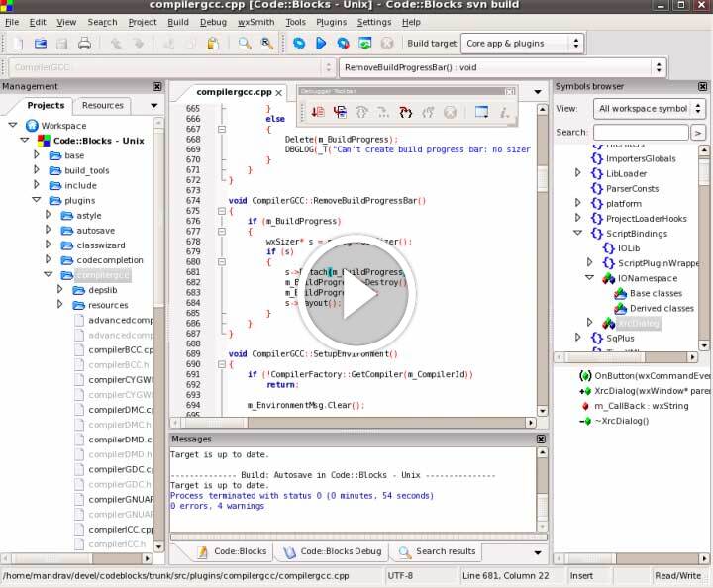Image resolution: width=713 pixels, height=588 pixels.
Task: Open the debugging windows icon in Debugger toolbar
Action: (x=481, y=112)
